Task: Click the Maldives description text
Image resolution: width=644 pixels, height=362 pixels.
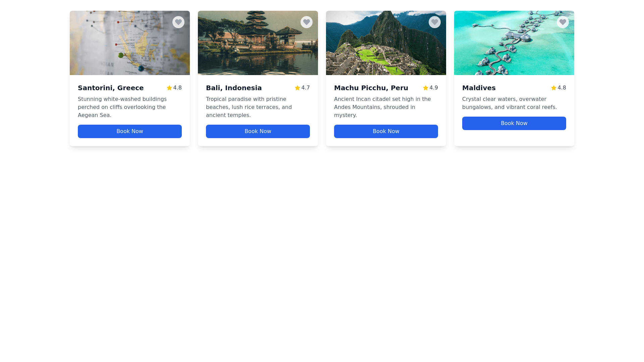Action: [x=509, y=103]
